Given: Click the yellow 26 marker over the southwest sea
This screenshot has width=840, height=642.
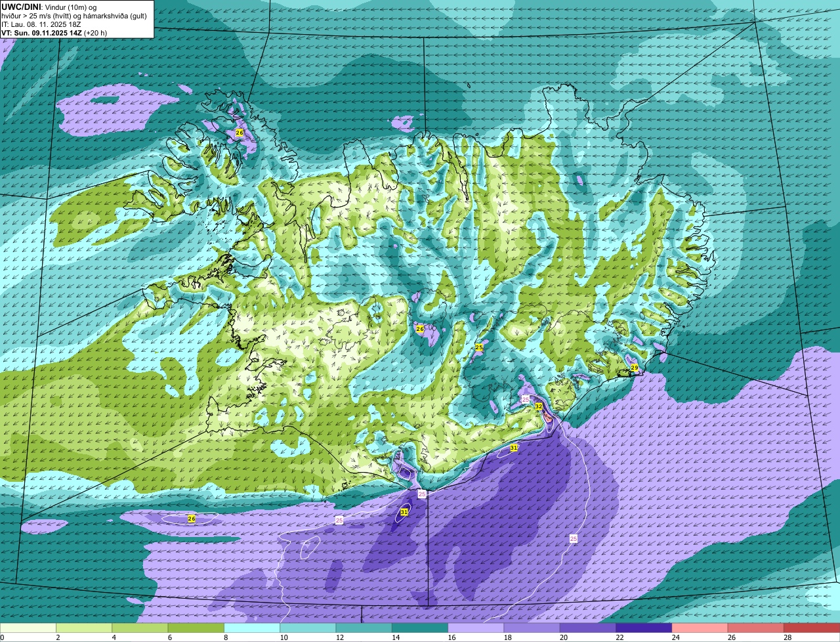Looking at the screenshot, I should [x=192, y=519].
